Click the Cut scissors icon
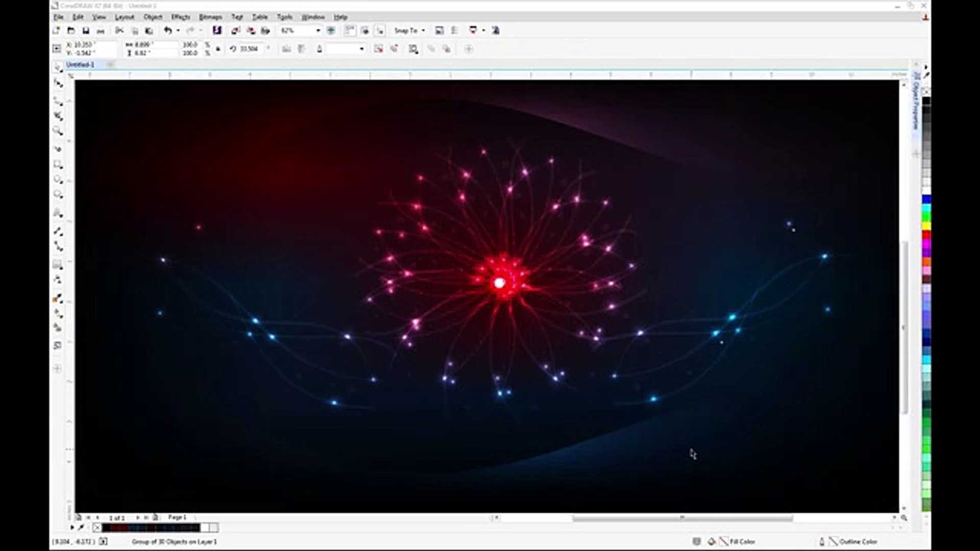 click(x=119, y=31)
